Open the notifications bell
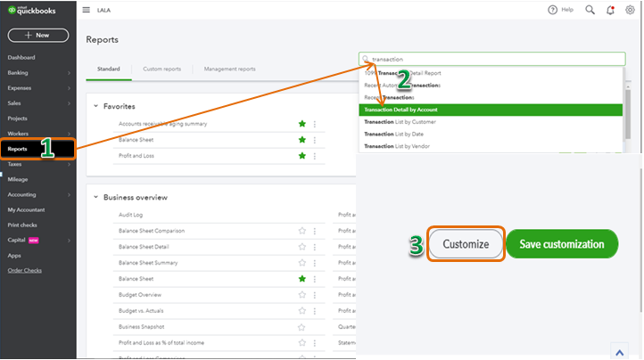 tap(611, 10)
